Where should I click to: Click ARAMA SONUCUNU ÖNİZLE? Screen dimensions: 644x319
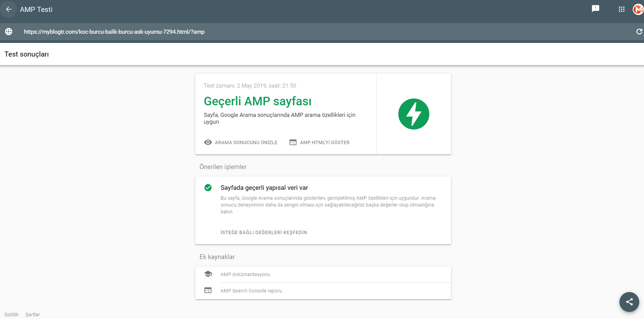(246, 142)
